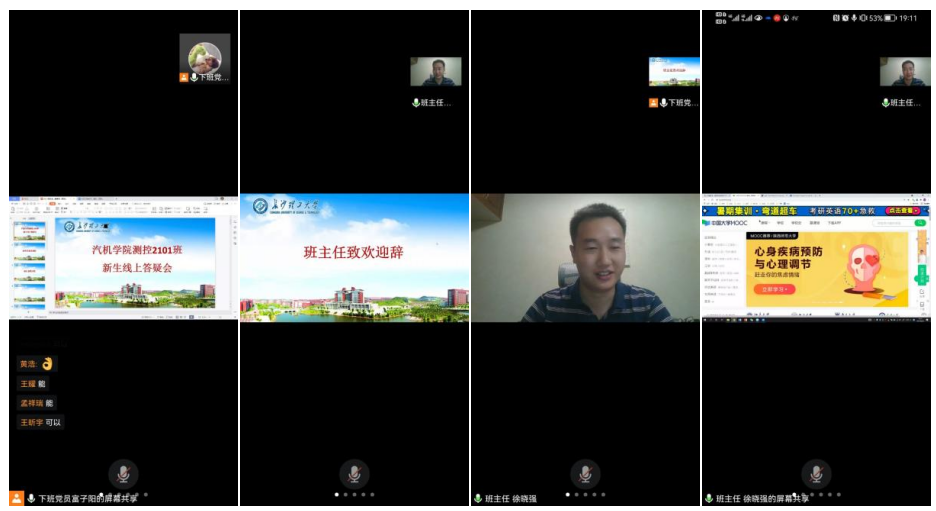Toggle the microphone below the welcome speech slide
This screenshot has width=936, height=511.
coord(354,473)
